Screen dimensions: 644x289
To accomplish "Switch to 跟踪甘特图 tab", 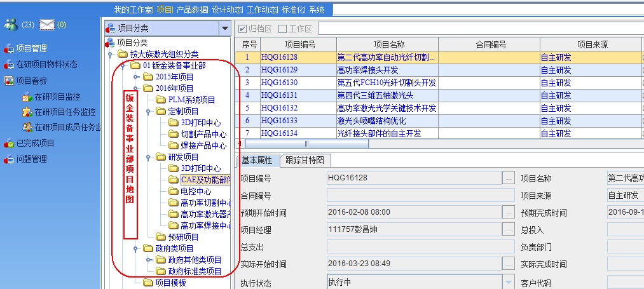I will point(305,160).
